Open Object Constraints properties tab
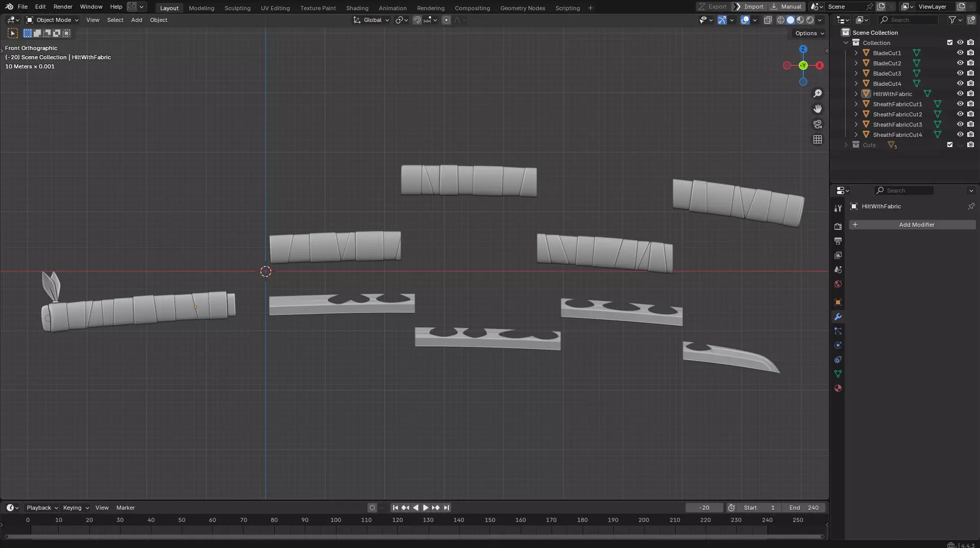The height and width of the screenshot is (548, 980). tap(838, 360)
